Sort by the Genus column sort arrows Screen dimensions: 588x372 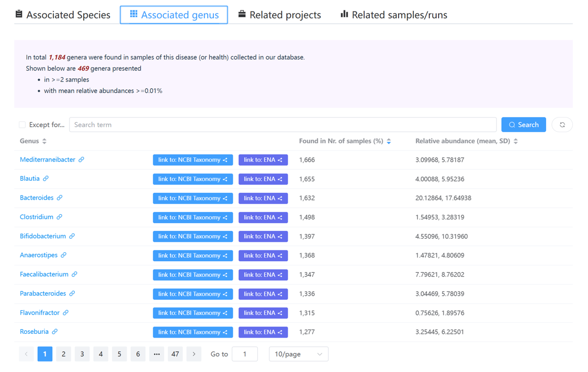click(x=44, y=141)
